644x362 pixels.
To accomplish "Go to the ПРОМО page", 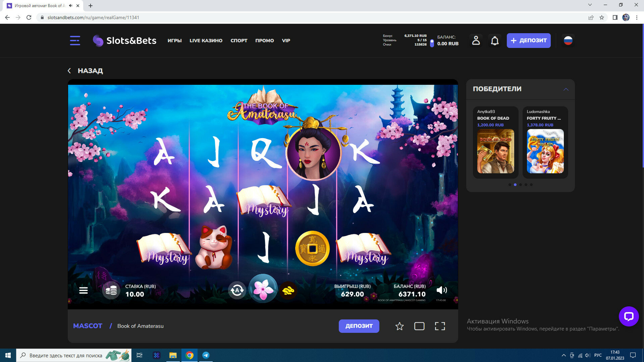I will [264, 41].
